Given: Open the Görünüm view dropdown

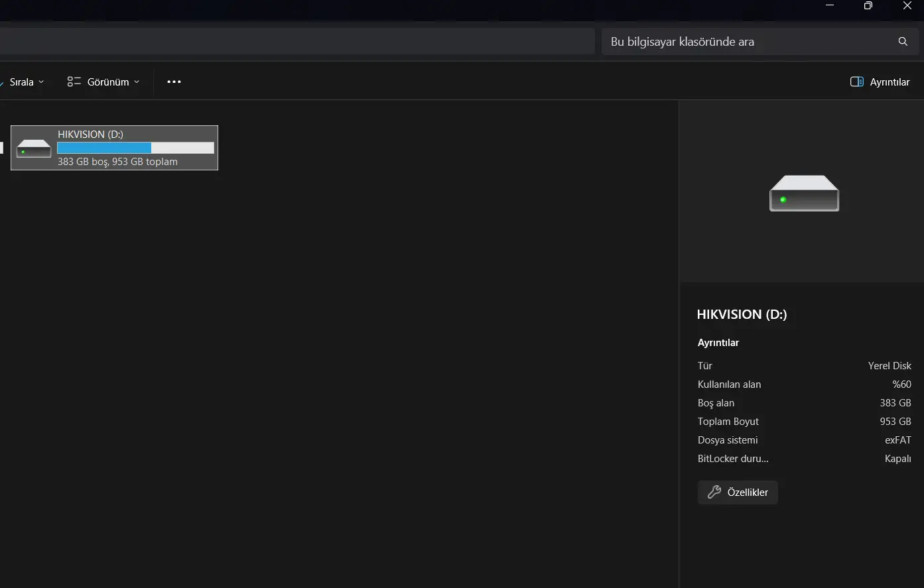Looking at the screenshot, I should (x=103, y=82).
